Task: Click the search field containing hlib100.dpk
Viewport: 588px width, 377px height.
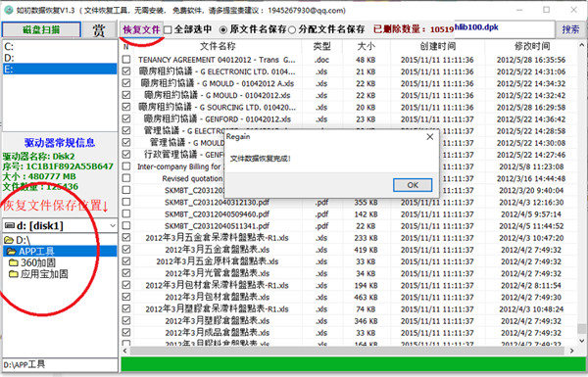Action: coord(505,29)
